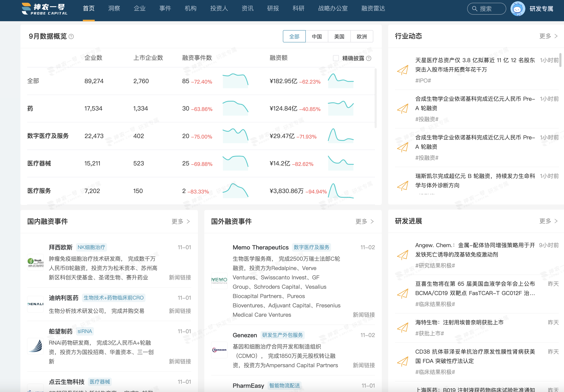Open 新闻链接 for 舶望制药

pyautogui.click(x=180, y=361)
